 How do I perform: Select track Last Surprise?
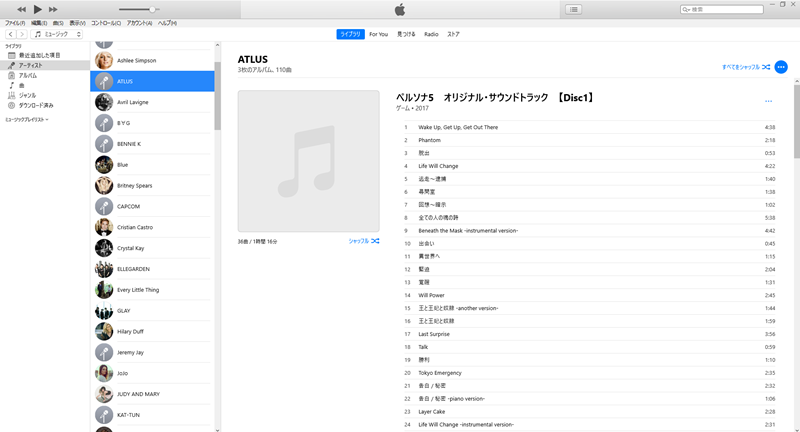coord(589,334)
